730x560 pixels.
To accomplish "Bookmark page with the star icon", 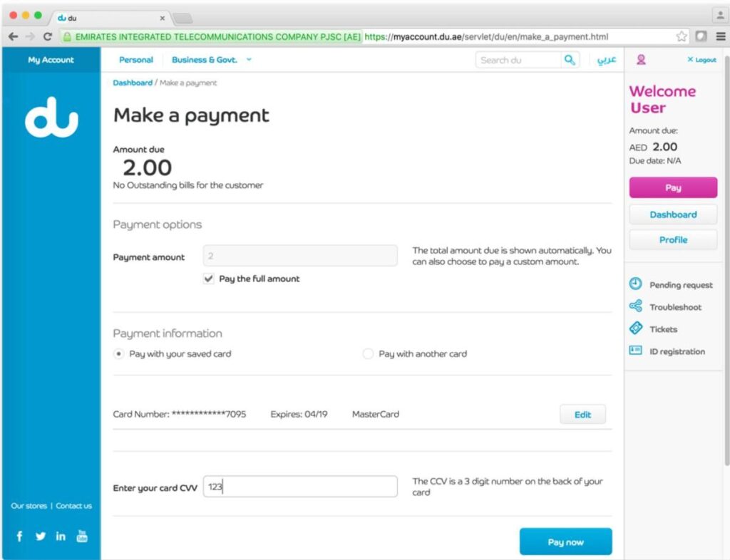I will pyautogui.click(x=682, y=36).
